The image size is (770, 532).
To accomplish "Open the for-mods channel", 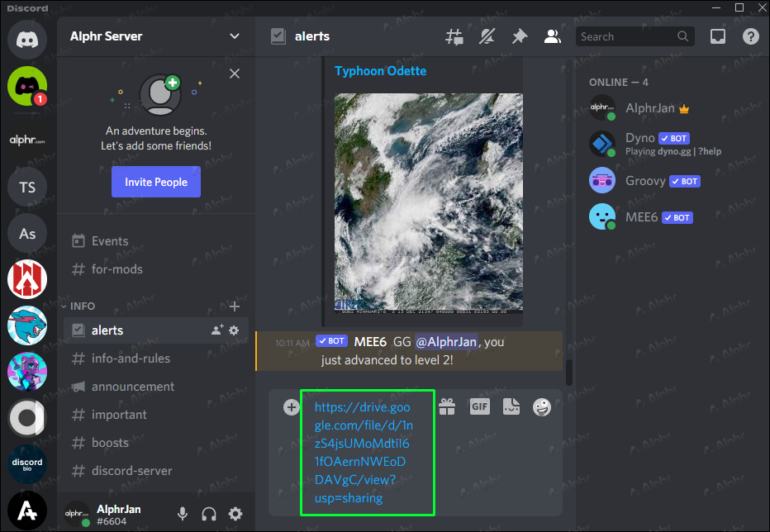I will pyautogui.click(x=155, y=269).
